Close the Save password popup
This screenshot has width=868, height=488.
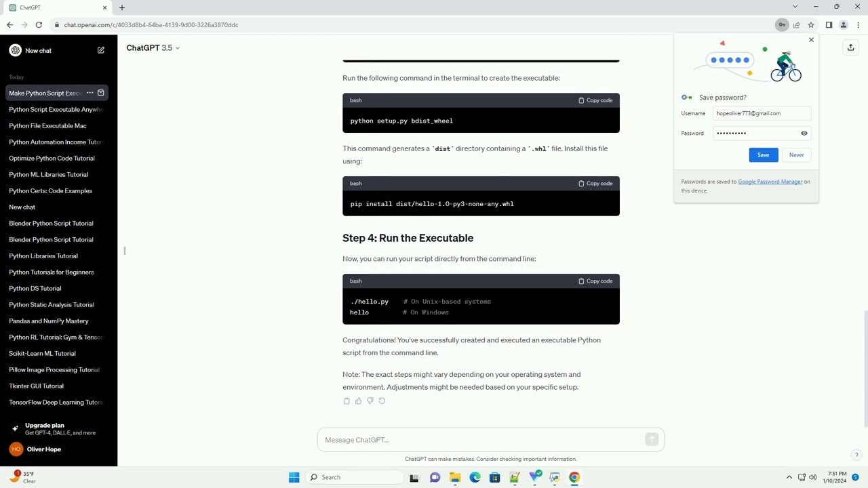(x=811, y=40)
